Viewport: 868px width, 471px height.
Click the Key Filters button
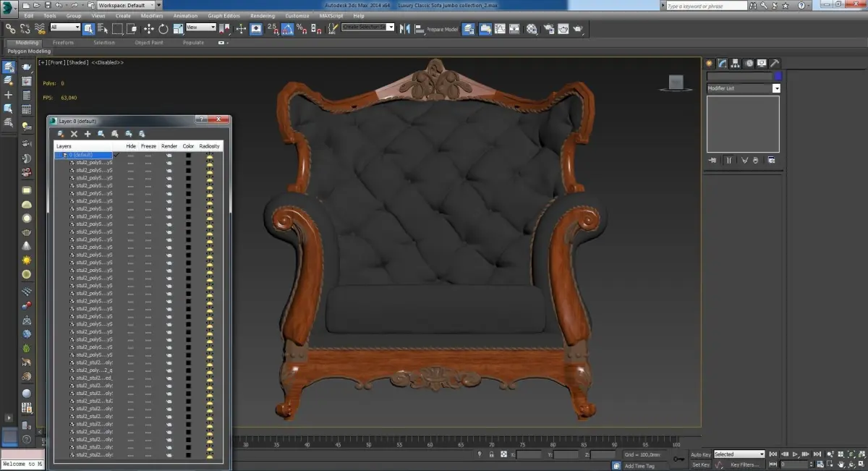click(745, 464)
